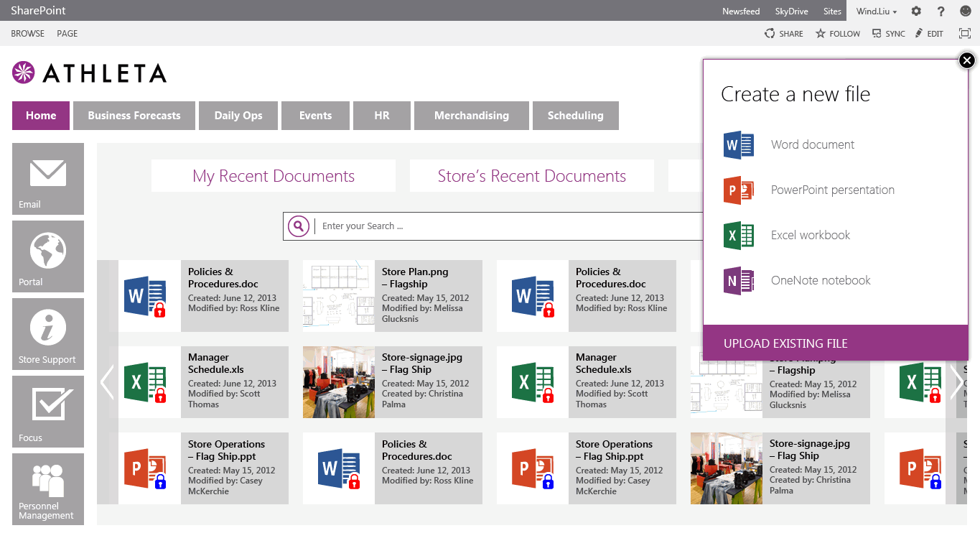Viewport: 980px width, 551px height.
Task: Open first Store Operations – Flag Ship.ppt title
Action: coord(226,450)
